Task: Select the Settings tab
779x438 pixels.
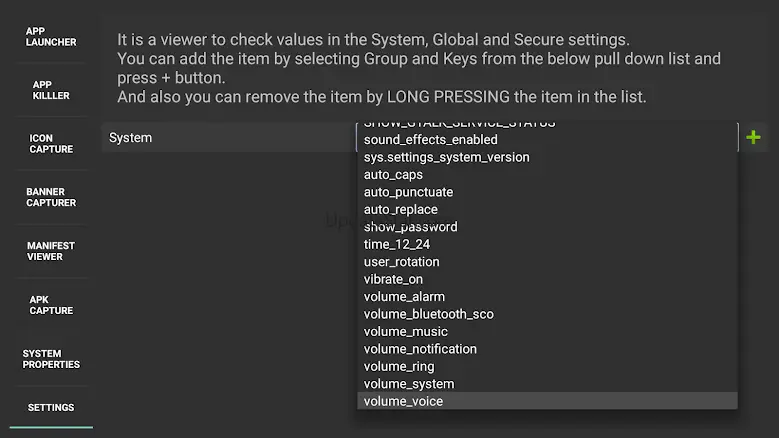Action: point(51,407)
